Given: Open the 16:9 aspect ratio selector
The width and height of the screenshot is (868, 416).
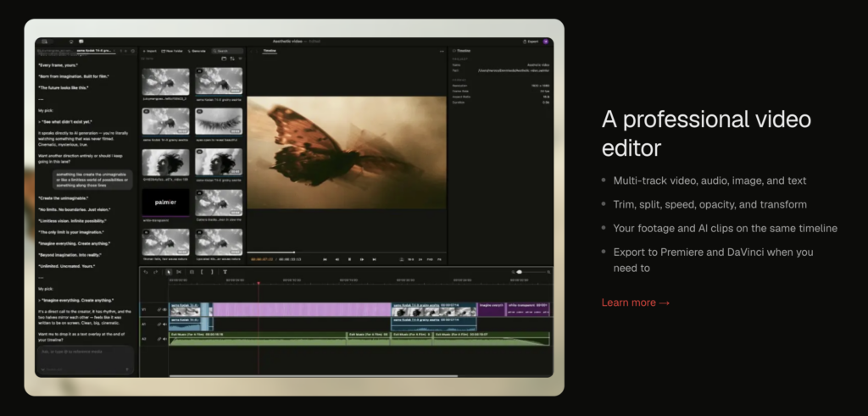Looking at the screenshot, I should [411, 259].
